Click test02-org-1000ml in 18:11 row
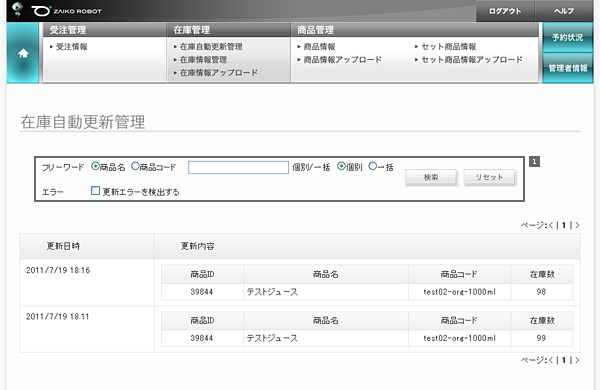This screenshot has height=390, width=600. 460,338
